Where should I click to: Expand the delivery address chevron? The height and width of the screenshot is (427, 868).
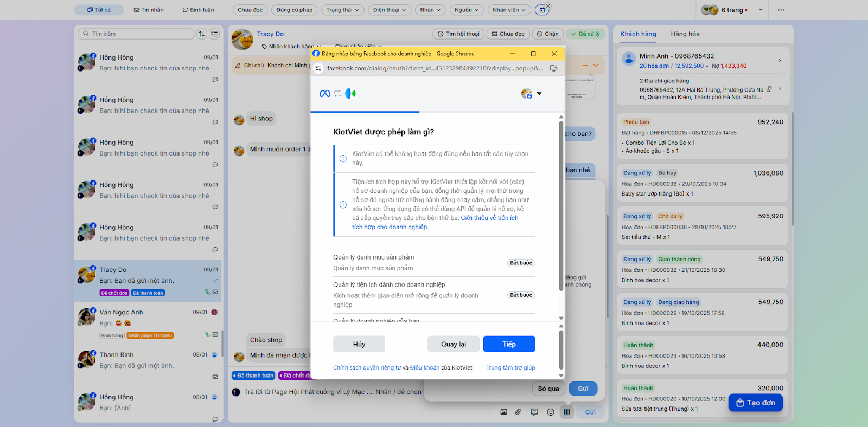pos(780,89)
